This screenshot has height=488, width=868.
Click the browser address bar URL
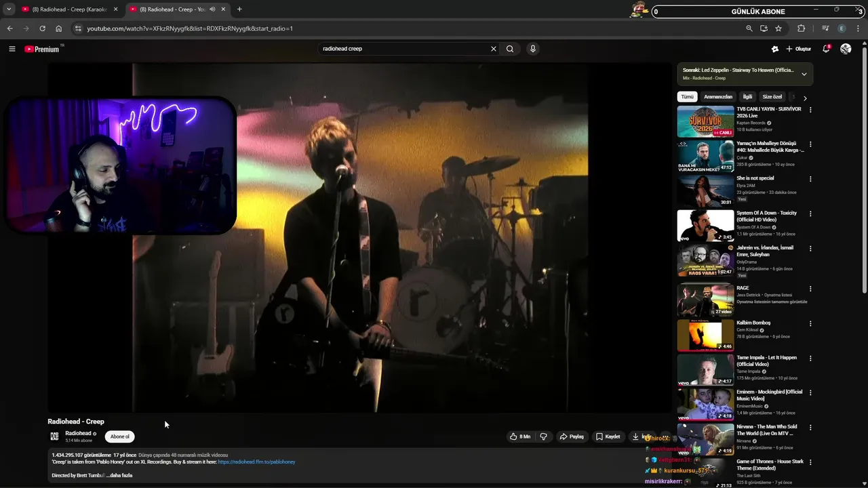190,28
